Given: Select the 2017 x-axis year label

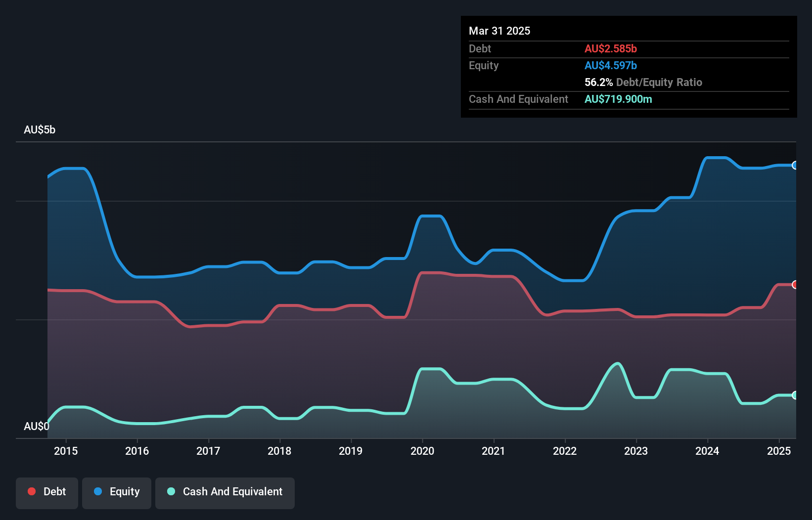Looking at the screenshot, I should click(x=208, y=451).
